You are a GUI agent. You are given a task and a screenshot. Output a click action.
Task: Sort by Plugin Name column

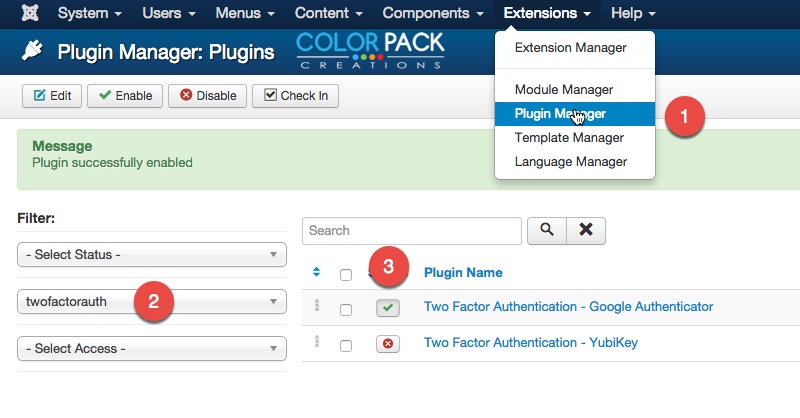tap(463, 273)
